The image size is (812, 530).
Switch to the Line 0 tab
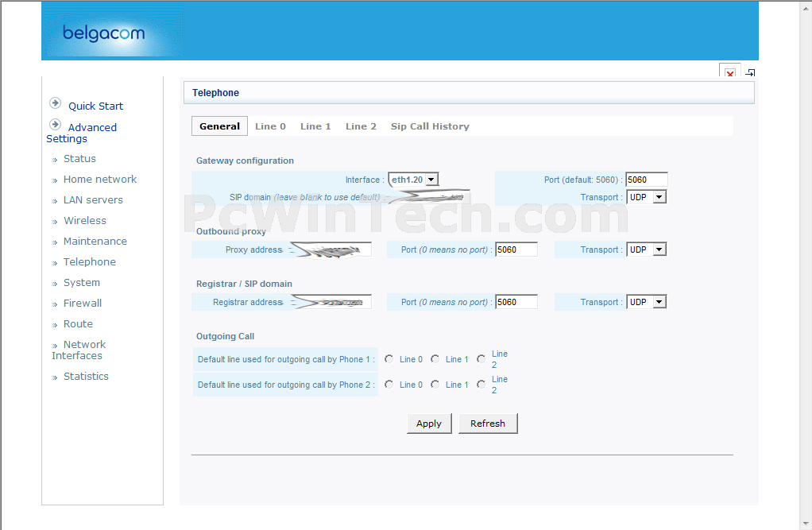click(x=270, y=126)
